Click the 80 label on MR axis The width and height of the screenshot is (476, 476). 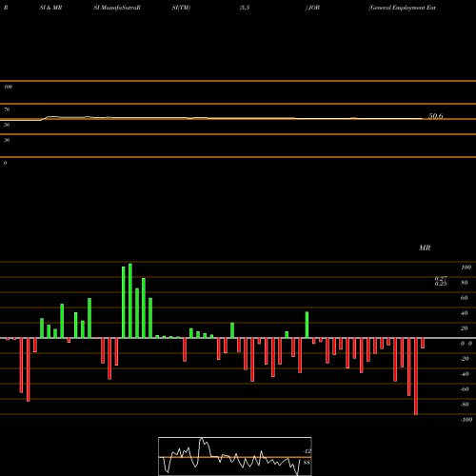tap(465, 283)
